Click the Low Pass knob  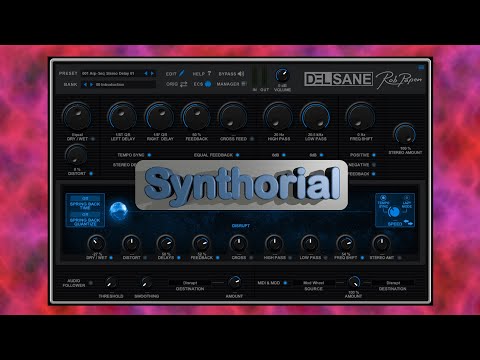pos(315,116)
